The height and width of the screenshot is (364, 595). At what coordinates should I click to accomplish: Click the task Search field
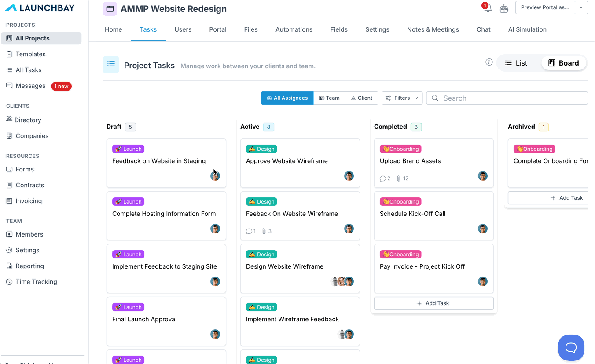point(507,98)
